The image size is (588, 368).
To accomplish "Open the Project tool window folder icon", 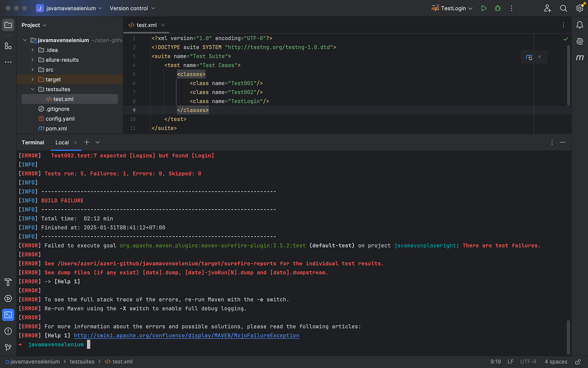I will coord(8,25).
